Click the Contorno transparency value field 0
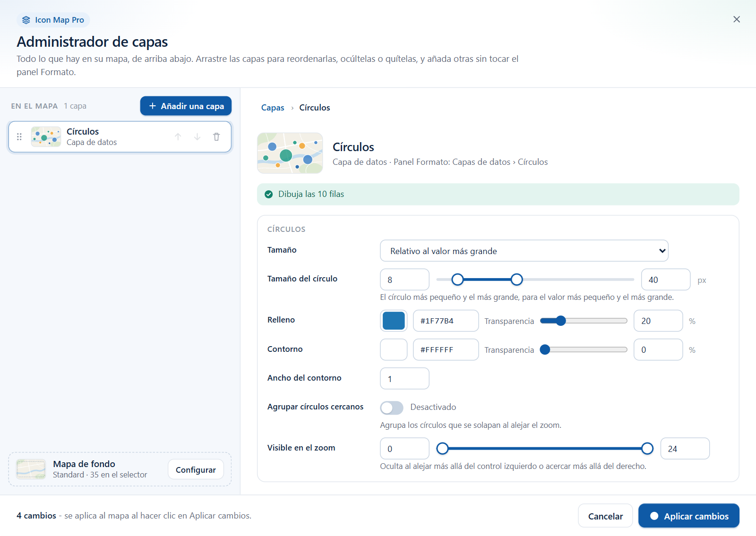The height and width of the screenshot is (536, 756). 658,349
